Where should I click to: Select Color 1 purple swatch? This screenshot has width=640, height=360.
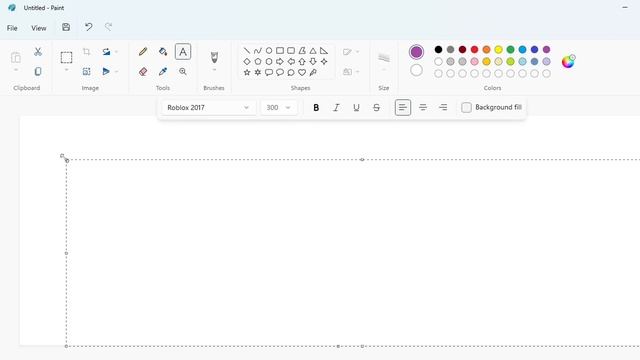416,52
